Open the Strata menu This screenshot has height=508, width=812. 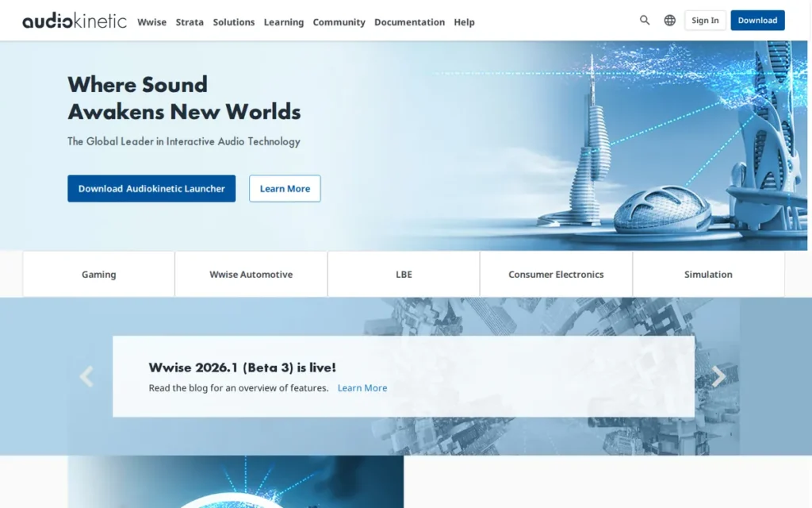[x=190, y=22]
